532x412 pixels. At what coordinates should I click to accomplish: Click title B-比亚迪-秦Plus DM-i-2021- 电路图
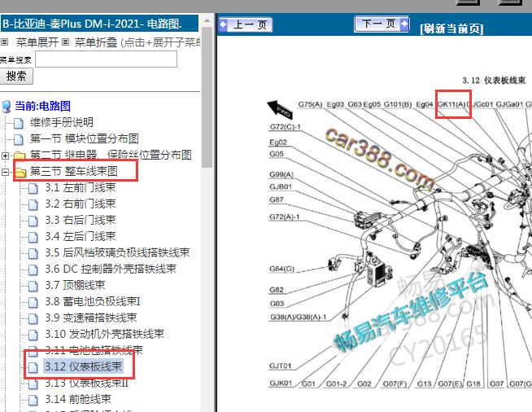[x=92, y=24]
